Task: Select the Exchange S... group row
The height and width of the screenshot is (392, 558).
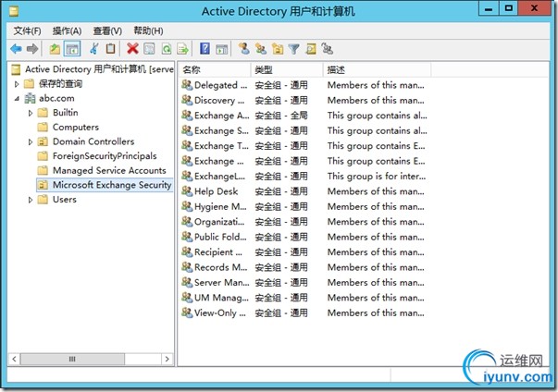Action: (x=216, y=130)
